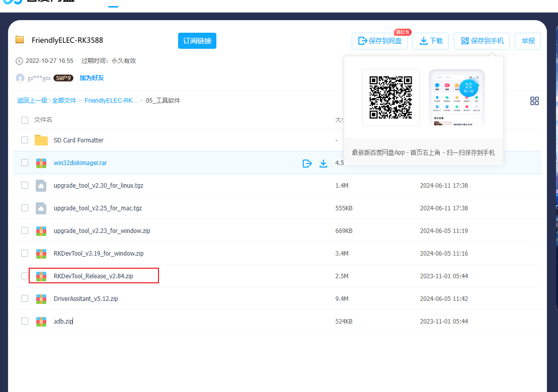Click the SD Card Formatter folder icon
The height and width of the screenshot is (392, 558).
tap(41, 140)
